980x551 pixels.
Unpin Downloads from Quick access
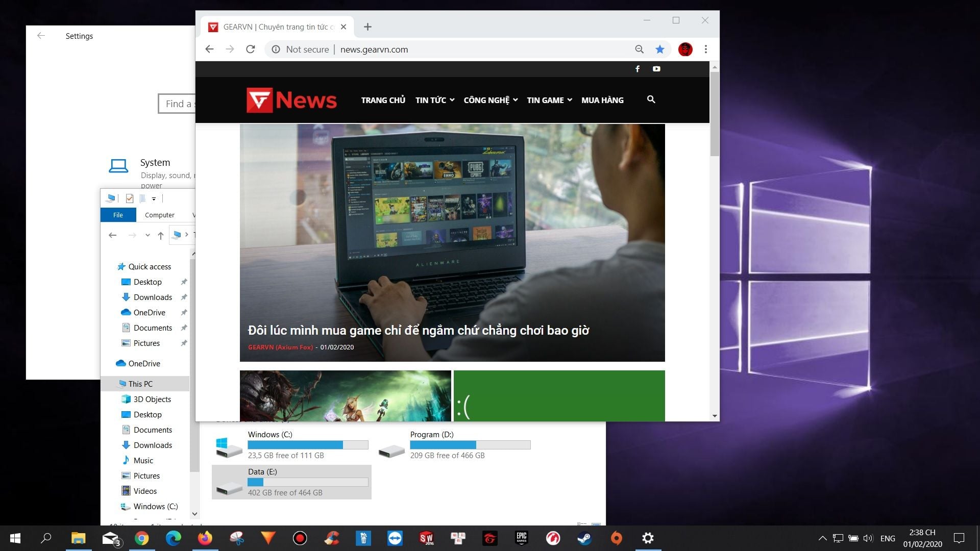click(184, 297)
